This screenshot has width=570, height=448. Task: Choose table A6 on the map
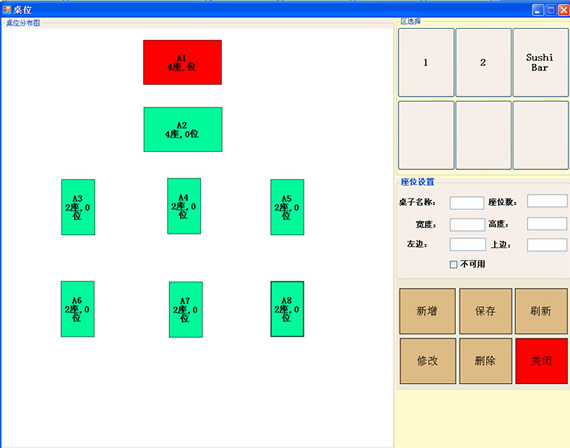click(x=77, y=309)
